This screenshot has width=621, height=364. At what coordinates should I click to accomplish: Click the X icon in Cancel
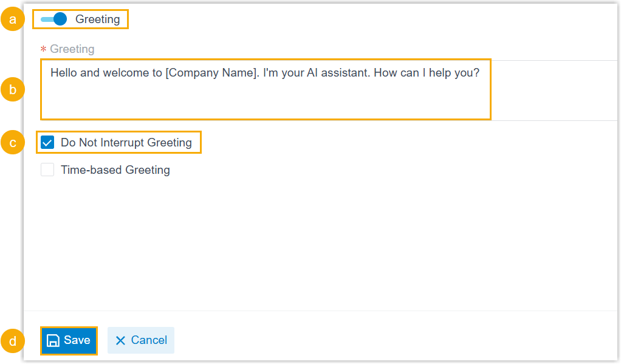[x=120, y=341]
